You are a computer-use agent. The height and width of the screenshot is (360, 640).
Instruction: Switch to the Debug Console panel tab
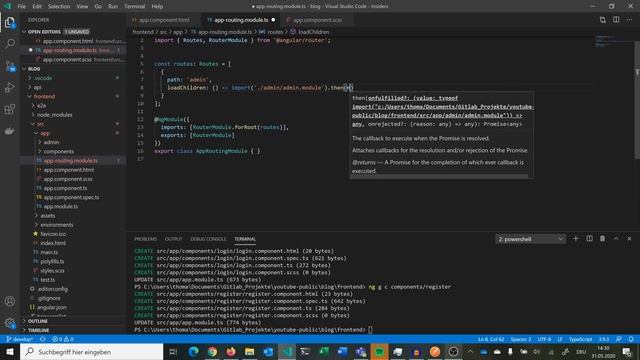[208, 239]
